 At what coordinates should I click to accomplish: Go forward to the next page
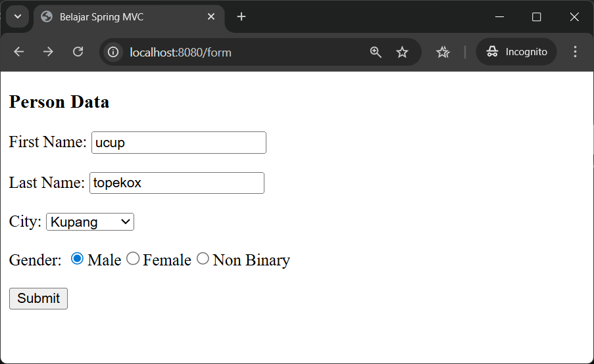click(x=48, y=52)
